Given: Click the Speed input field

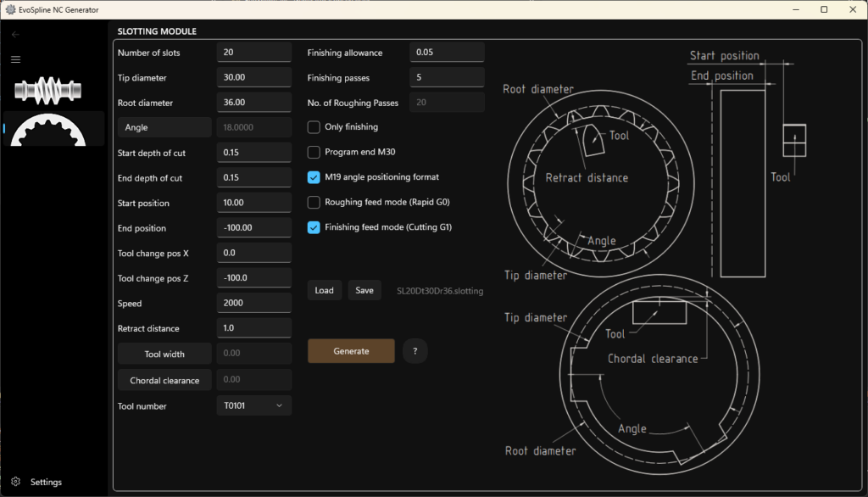Looking at the screenshot, I should pos(254,303).
